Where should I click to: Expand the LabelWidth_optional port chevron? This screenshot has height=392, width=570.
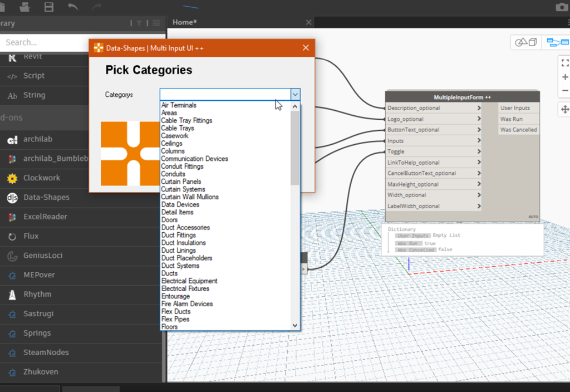coord(479,206)
